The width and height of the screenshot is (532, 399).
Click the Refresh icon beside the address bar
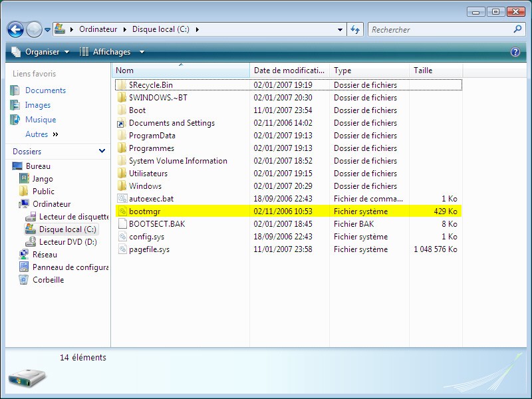[355, 29]
